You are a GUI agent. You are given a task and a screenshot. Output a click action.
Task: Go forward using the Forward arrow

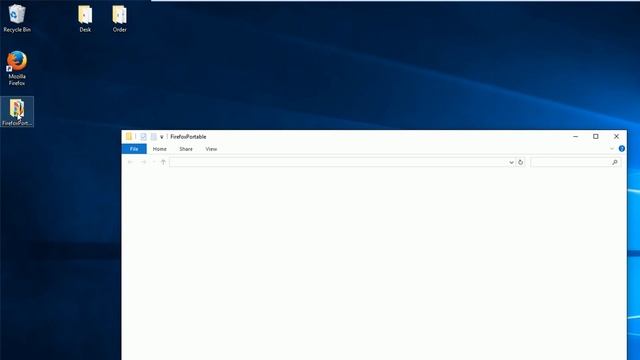[143, 162]
